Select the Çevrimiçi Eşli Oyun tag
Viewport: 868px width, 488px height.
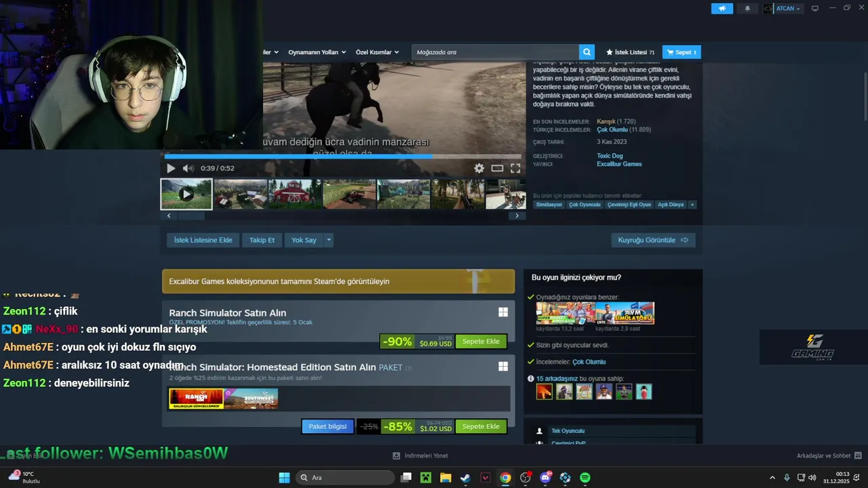point(629,205)
